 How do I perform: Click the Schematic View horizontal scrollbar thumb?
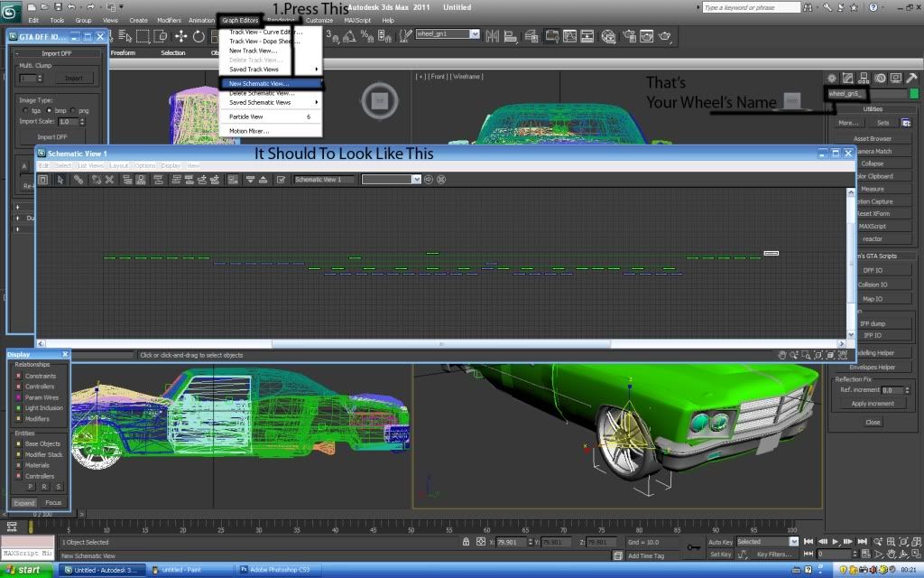(x=440, y=344)
